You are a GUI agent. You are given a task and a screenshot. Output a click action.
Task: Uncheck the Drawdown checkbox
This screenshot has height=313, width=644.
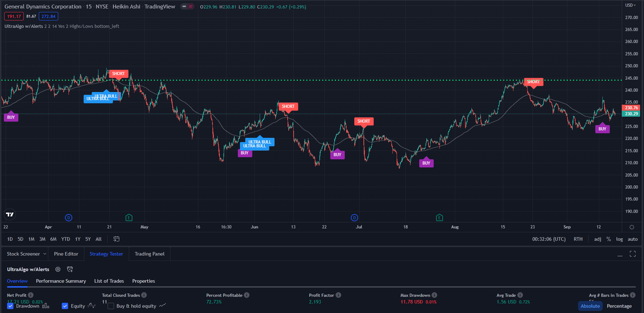coord(11,306)
